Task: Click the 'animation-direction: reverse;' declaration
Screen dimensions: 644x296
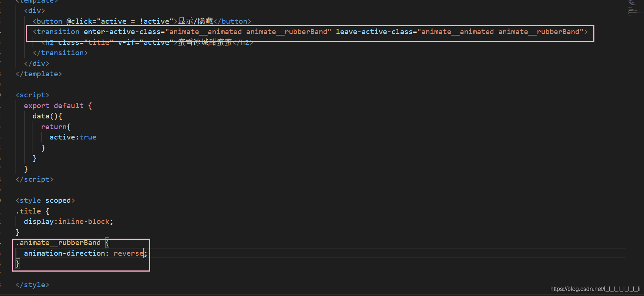Action: tap(85, 253)
